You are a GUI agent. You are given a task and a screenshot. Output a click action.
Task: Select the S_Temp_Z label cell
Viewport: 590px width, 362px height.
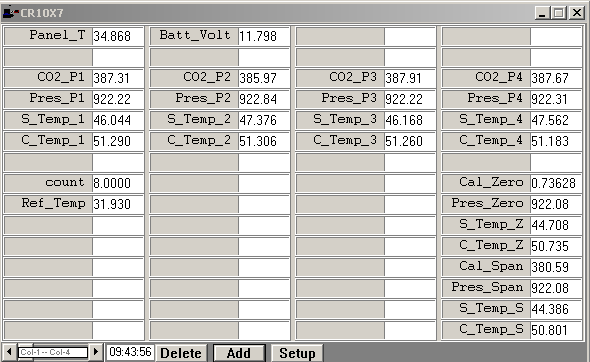click(486, 225)
